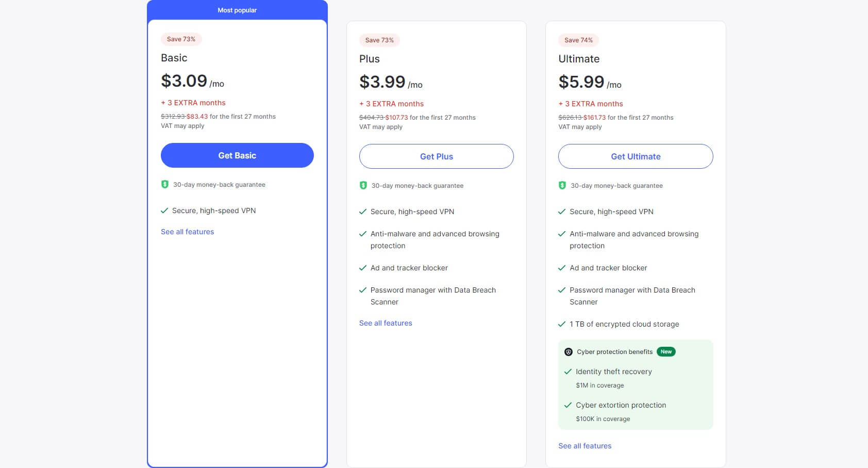Click the Cyber protection benefits heading
868x468 pixels.
click(615, 352)
